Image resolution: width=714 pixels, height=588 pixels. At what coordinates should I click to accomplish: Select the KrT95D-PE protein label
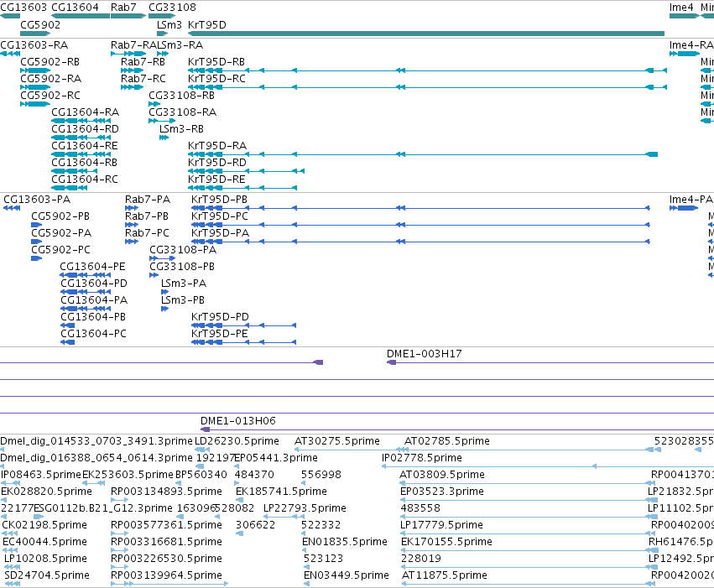click(220, 334)
